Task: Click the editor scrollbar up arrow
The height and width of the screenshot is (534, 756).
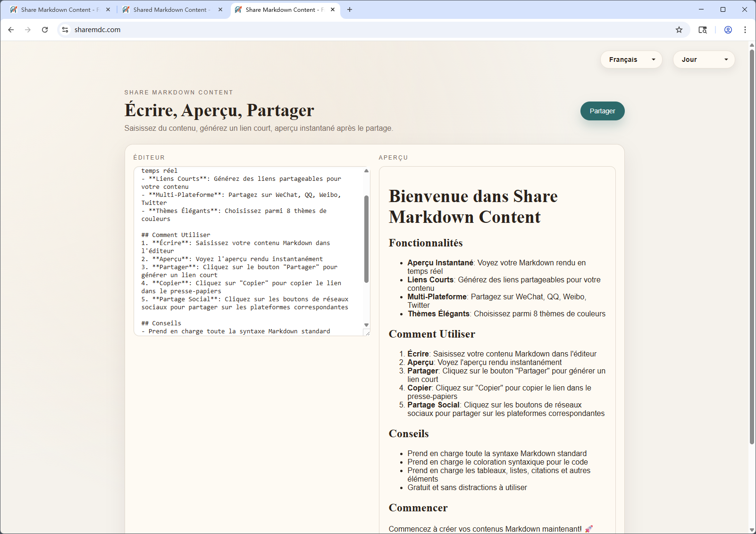Action: [366, 171]
